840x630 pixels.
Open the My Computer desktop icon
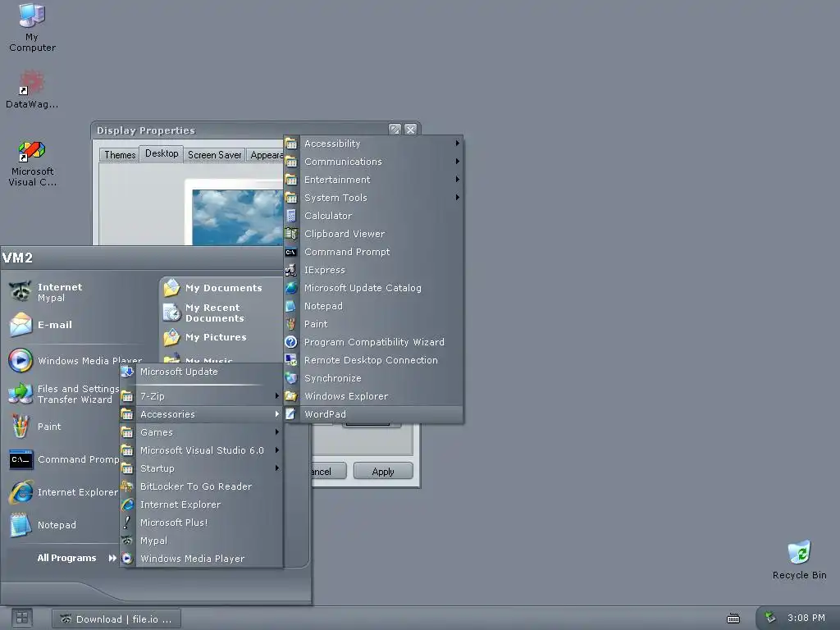click(x=32, y=15)
